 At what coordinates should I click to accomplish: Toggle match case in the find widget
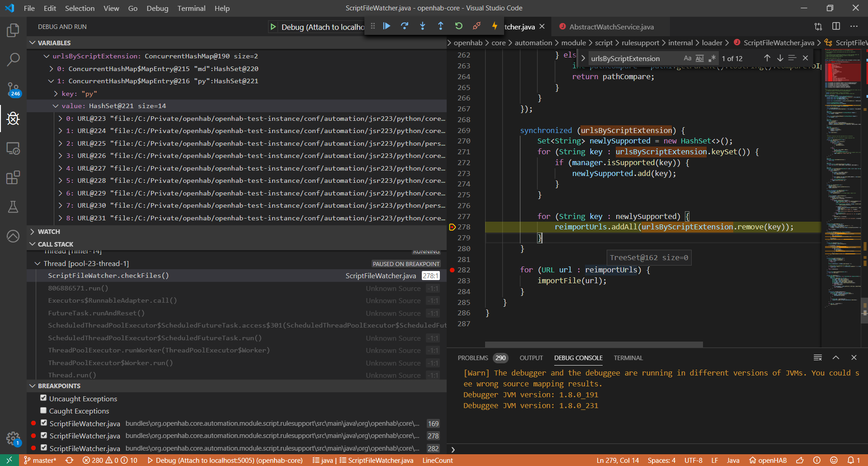(x=688, y=58)
